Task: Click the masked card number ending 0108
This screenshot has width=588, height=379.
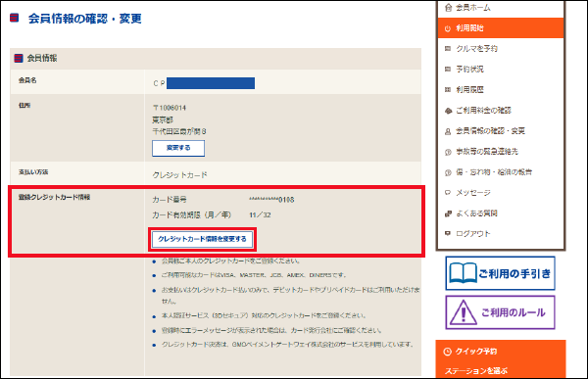Action: pos(271,200)
